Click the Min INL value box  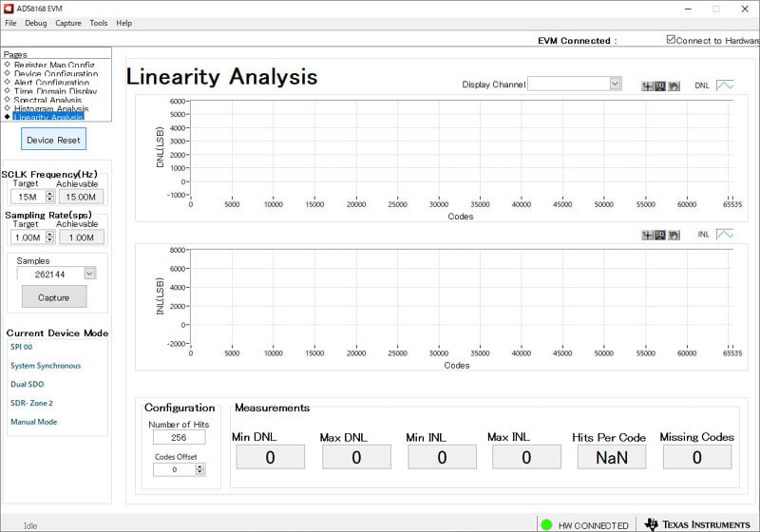coord(442,457)
